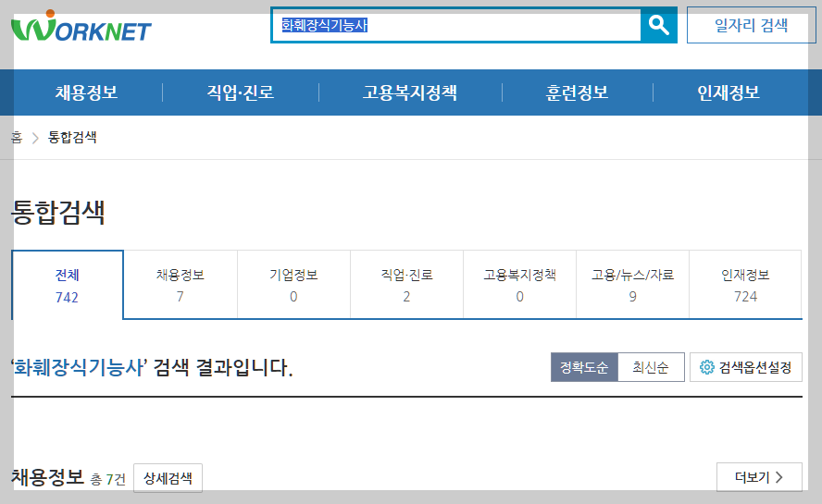Click the 채용정보 총 7건 section heading
This screenshot has height=504, width=822.
[x=68, y=477]
